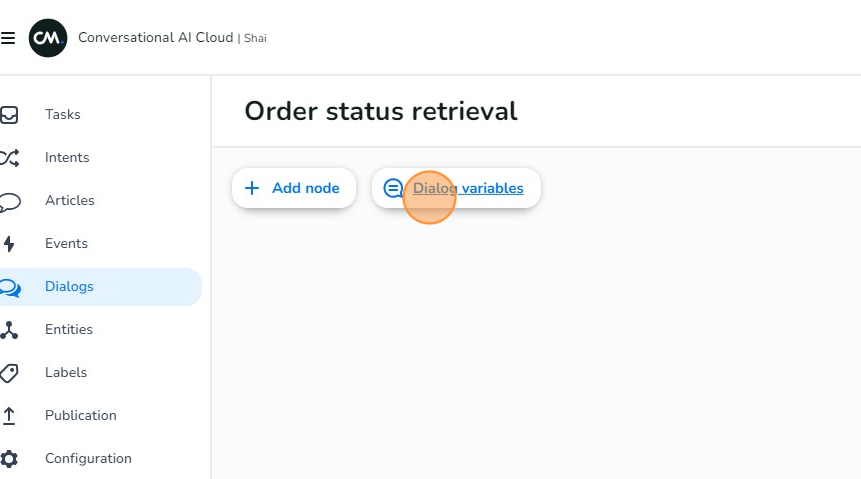Click the Labels tag icon
Image resolution: width=861 pixels, height=479 pixels.
tap(9, 373)
